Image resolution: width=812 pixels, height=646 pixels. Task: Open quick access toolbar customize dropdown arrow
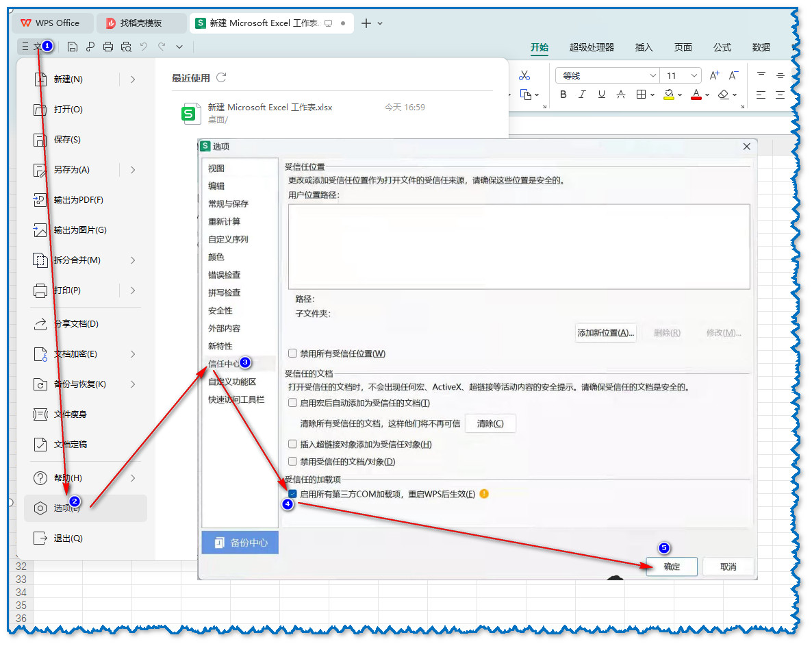[x=179, y=47]
